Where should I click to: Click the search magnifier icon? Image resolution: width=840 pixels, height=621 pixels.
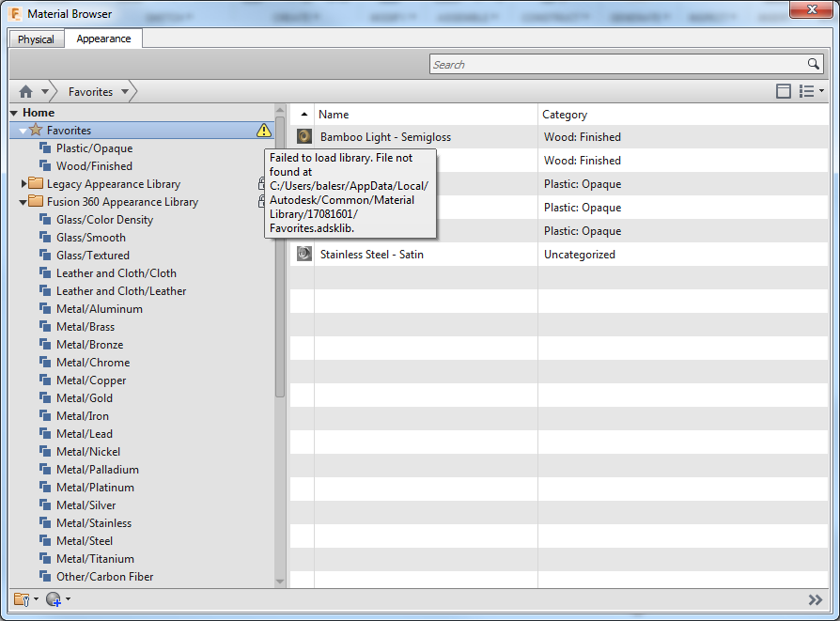click(x=814, y=64)
